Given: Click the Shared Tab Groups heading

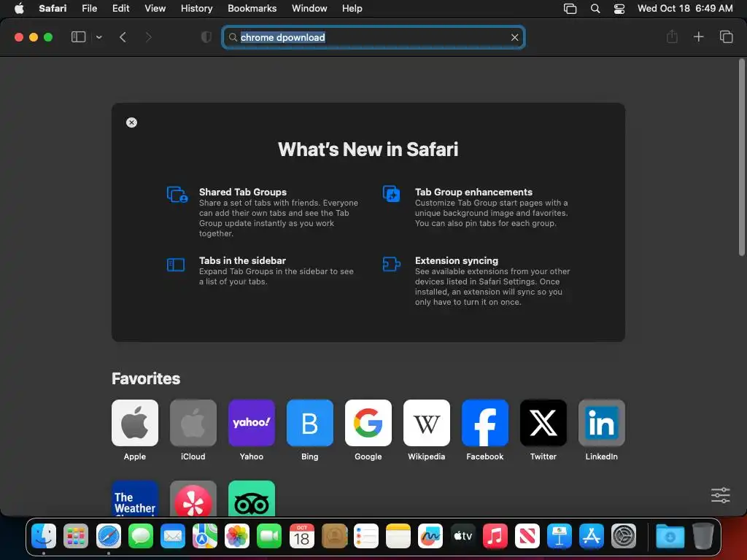Looking at the screenshot, I should pos(242,192).
